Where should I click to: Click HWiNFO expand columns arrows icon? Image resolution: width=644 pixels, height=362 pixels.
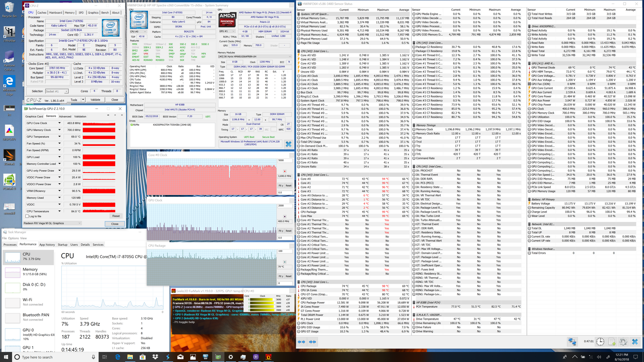(302, 342)
